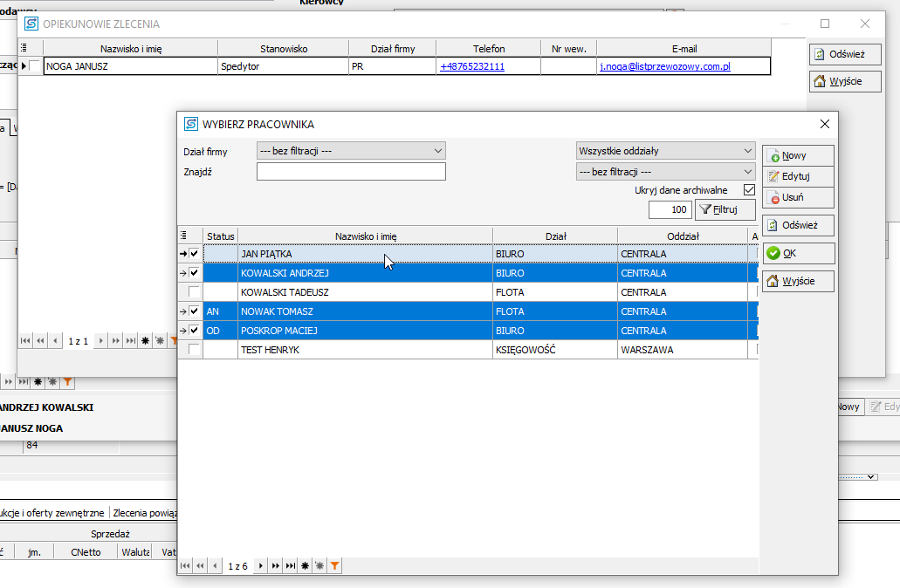The height and width of the screenshot is (588, 900).
Task: Go to first record in employee picker navigator
Action: point(185,566)
